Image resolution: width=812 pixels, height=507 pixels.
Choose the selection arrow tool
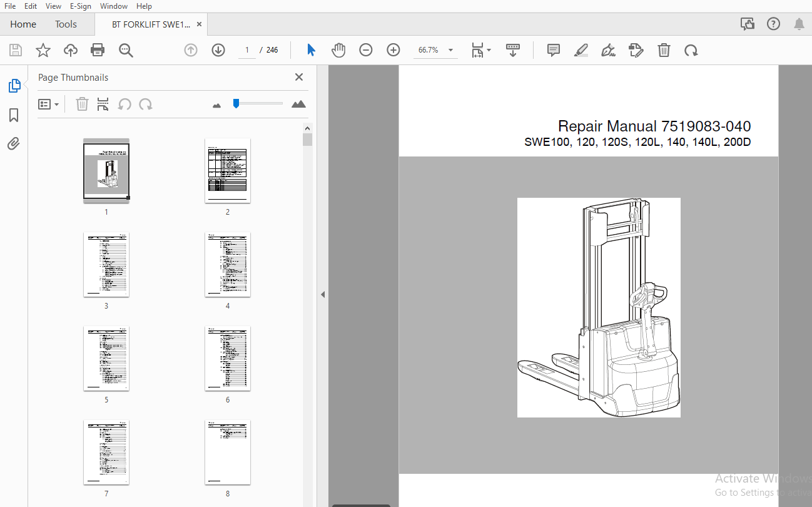[311, 50]
